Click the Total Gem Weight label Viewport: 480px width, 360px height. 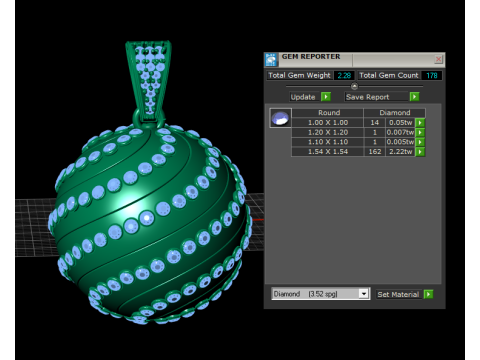tap(299, 75)
